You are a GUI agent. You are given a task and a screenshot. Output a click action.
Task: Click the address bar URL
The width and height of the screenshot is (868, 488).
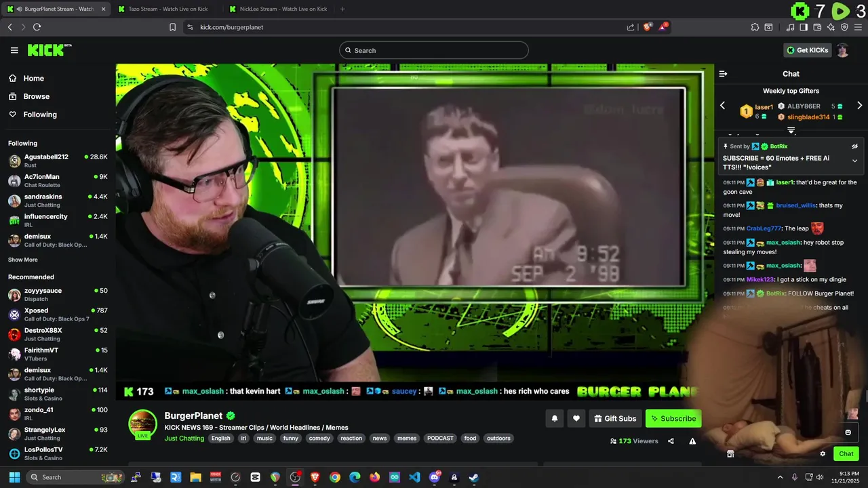click(x=232, y=27)
